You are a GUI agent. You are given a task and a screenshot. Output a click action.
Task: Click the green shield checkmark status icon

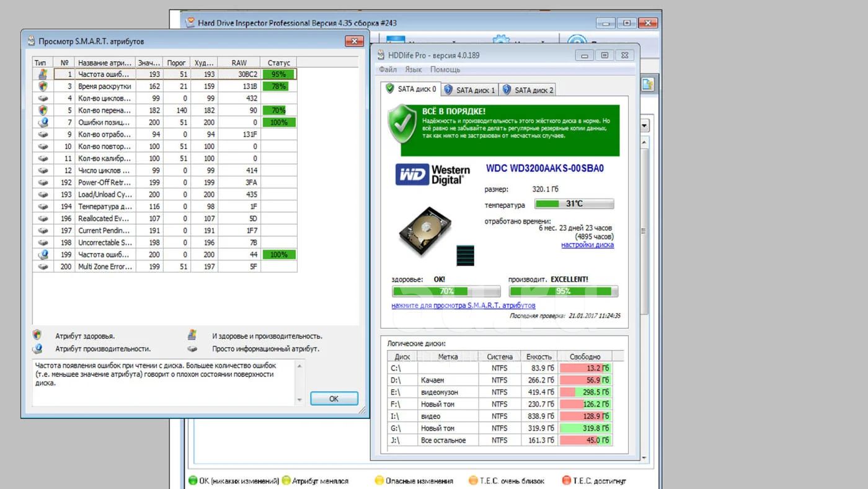pyautogui.click(x=402, y=123)
